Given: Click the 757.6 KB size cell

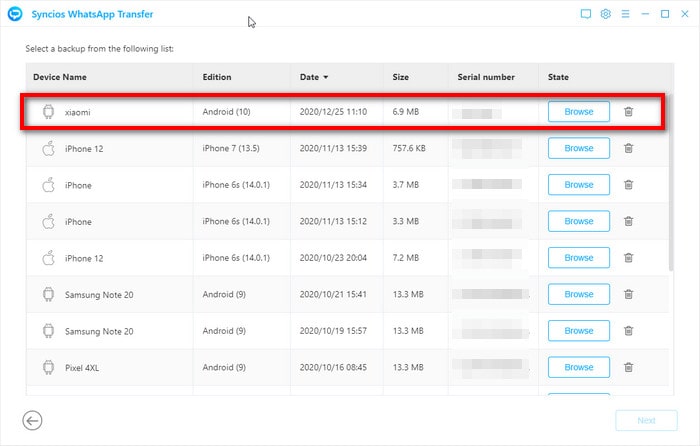Looking at the screenshot, I should pyautogui.click(x=409, y=148).
